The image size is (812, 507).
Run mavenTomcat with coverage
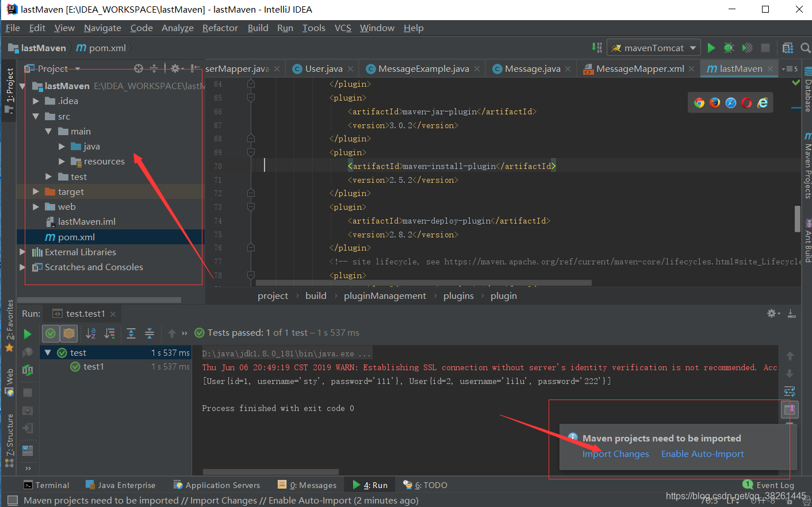click(x=747, y=48)
